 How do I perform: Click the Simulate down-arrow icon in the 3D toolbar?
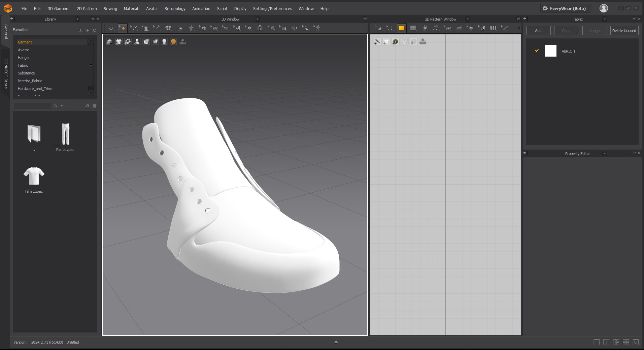(111, 28)
